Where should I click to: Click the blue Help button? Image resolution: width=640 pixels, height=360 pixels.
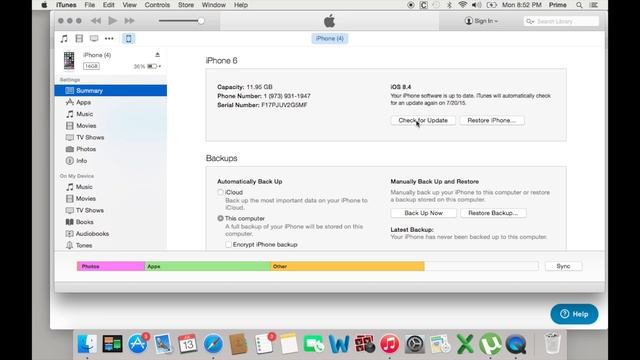point(574,314)
